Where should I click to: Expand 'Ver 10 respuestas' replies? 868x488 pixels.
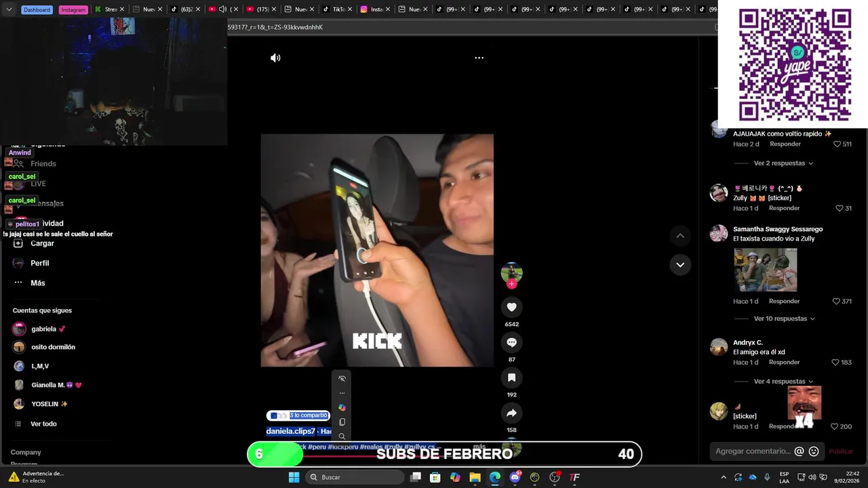pyautogui.click(x=785, y=319)
